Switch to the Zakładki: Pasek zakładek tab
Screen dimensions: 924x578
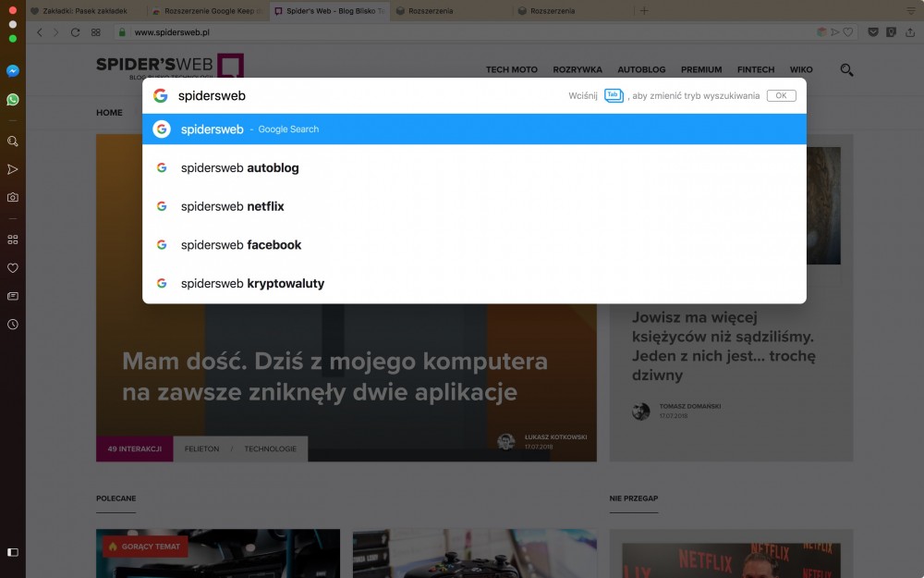[84, 10]
